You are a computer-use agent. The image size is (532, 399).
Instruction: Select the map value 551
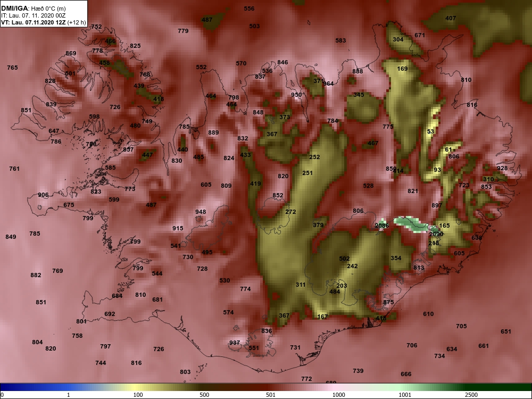coord(254,348)
